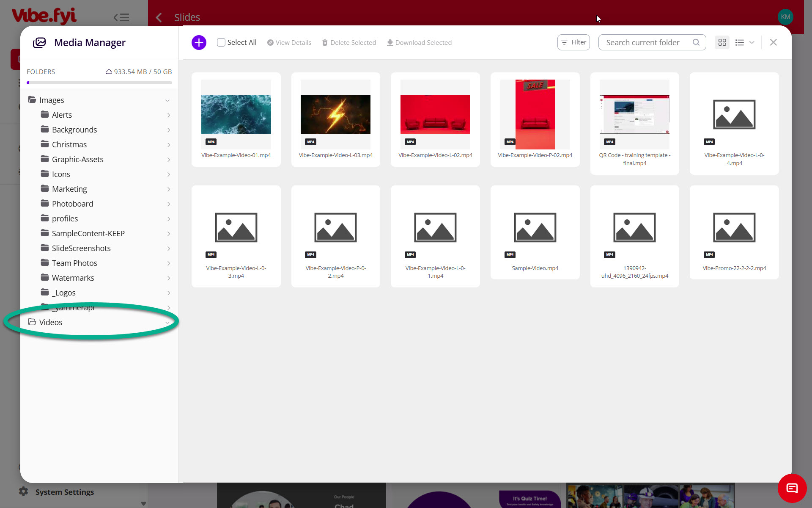The image size is (812, 508).
Task: Tick the Select All checkbox
Action: [221, 42]
